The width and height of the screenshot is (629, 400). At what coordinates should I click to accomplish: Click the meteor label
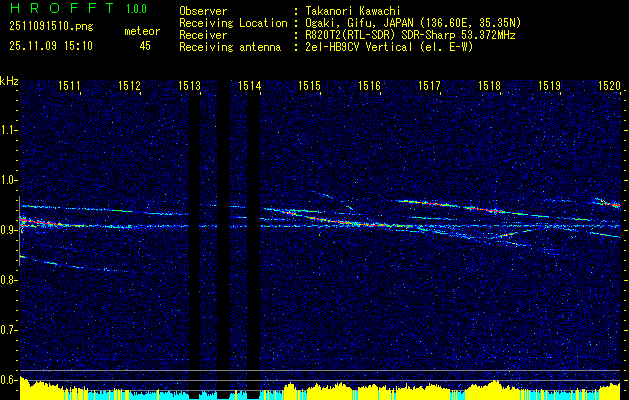[x=142, y=31]
